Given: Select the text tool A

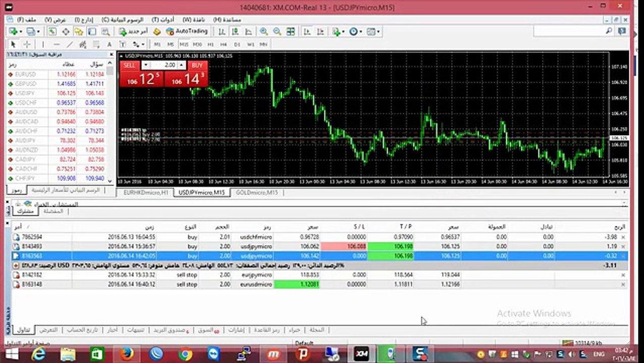Looking at the screenshot, I should (109, 44).
